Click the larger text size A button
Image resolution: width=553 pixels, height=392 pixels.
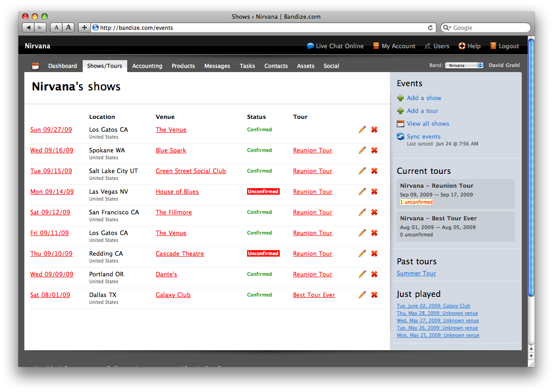pos(68,28)
